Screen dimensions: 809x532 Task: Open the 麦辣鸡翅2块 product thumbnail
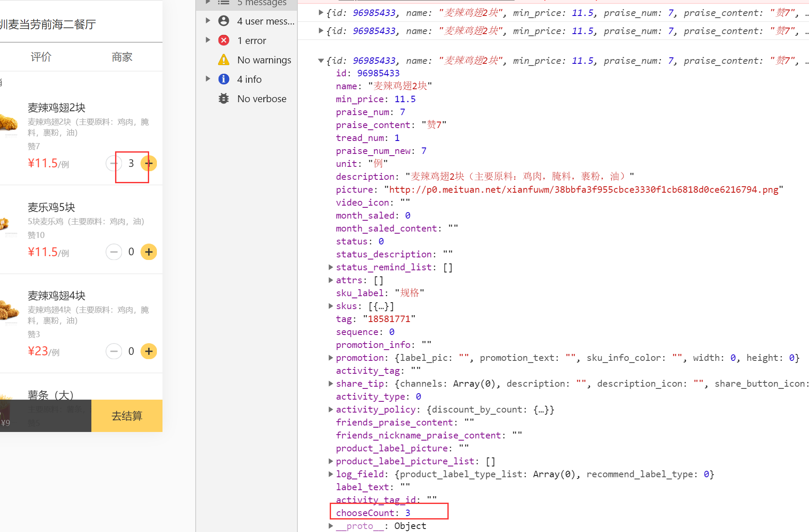9,123
